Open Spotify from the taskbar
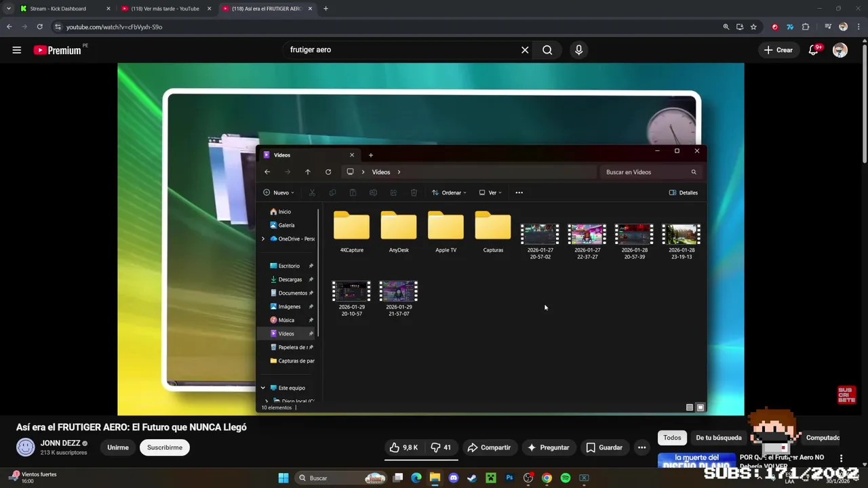This screenshot has width=868, height=488. coord(566,478)
